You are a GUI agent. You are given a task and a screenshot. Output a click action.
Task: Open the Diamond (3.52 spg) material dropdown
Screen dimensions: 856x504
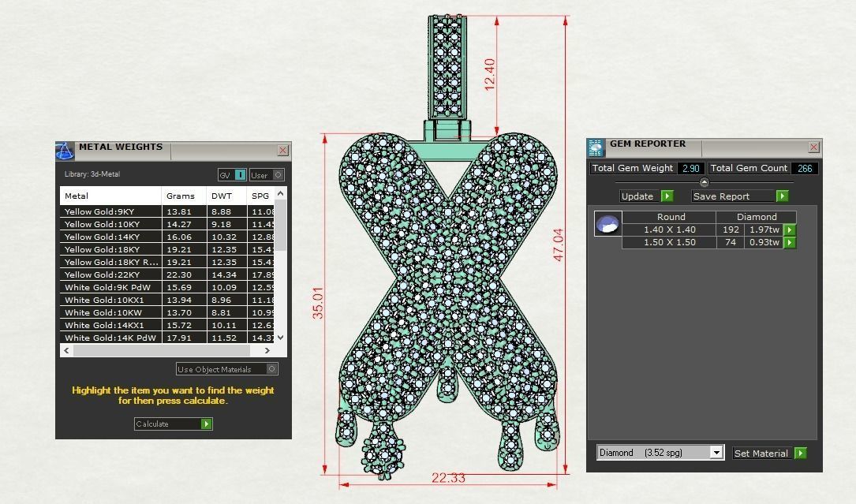point(716,453)
